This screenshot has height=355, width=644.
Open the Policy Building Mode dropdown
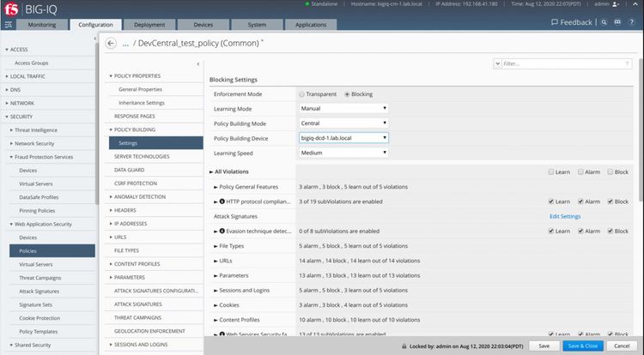pos(343,123)
